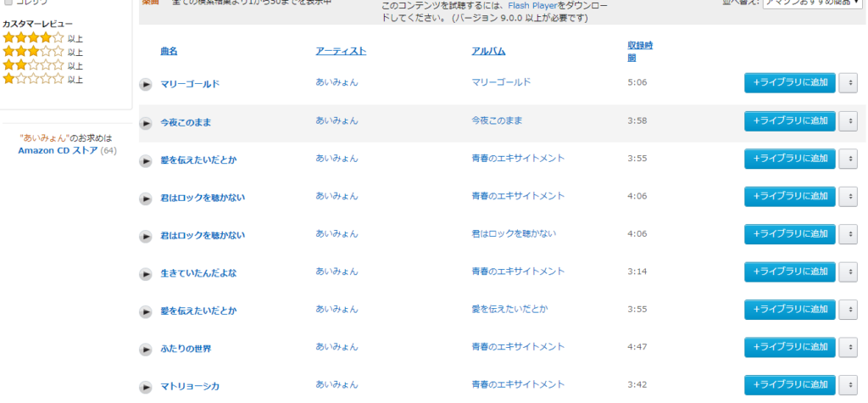Add 君はロックを聴かない single version to library

coord(790,234)
